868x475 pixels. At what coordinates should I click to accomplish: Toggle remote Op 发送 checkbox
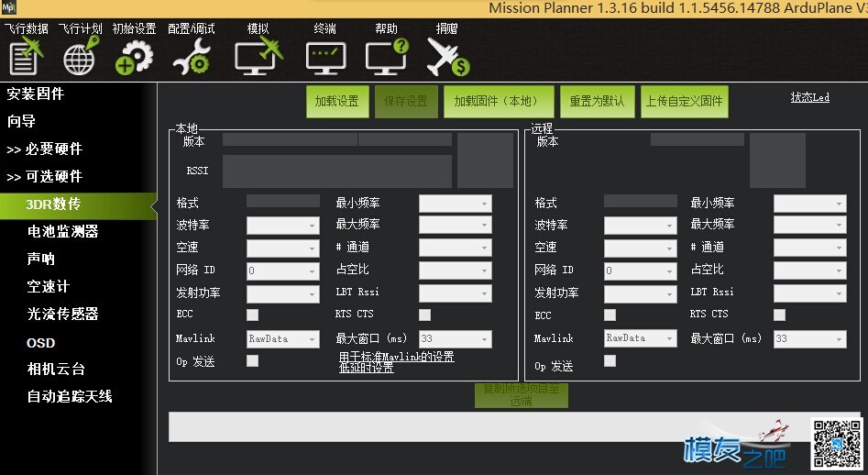pos(610,361)
